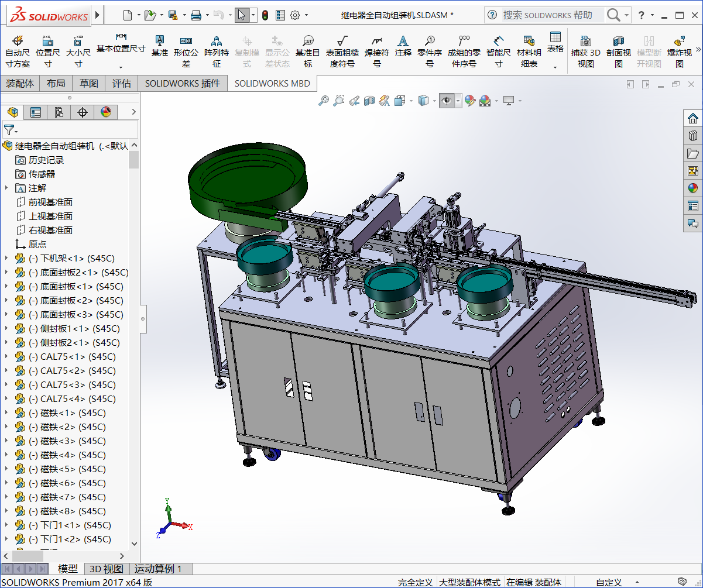703x588 pixels.
Task: Expand the 注解 tree node
Action: click(x=6, y=188)
